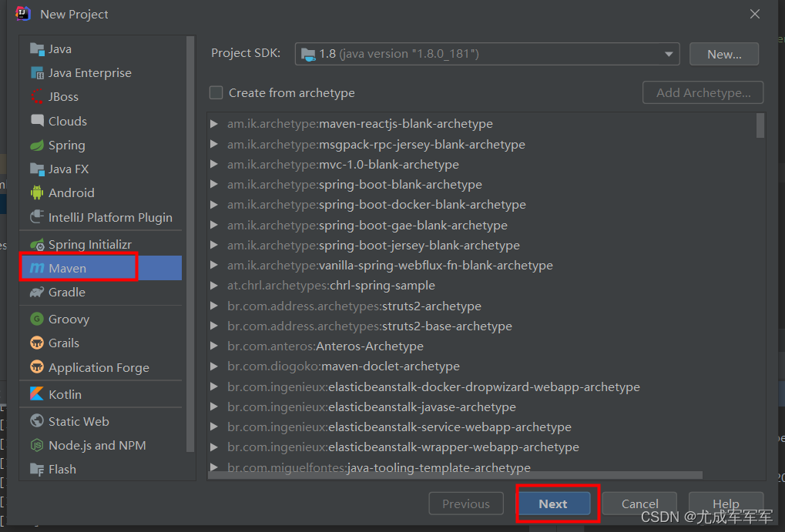Click the archetype list vertical scrollbar
785x532 pixels.
pyautogui.click(x=760, y=125)
